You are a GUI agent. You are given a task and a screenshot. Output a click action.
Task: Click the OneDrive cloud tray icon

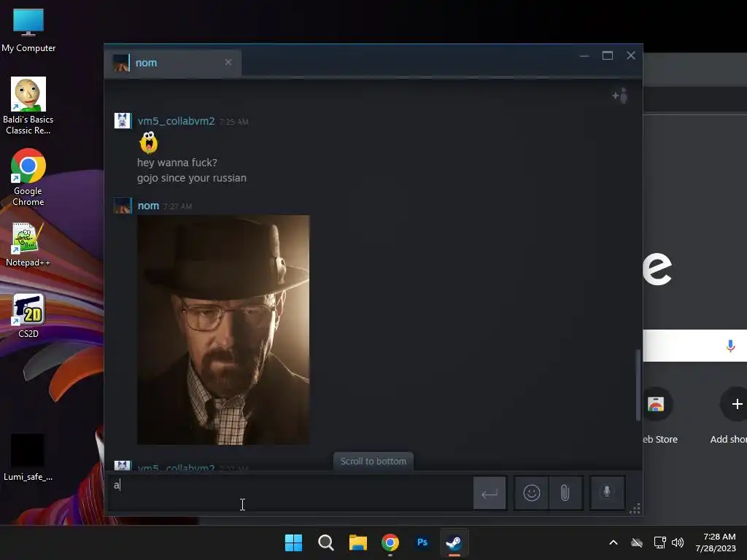click(637, 542)
